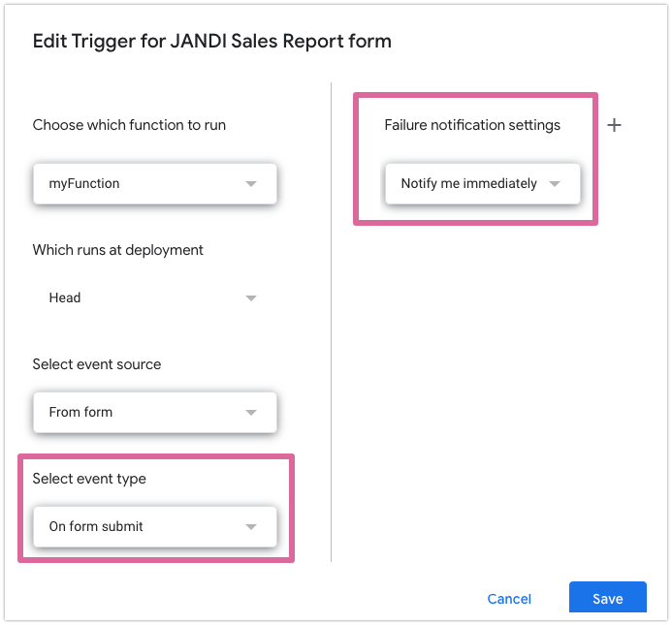The width and height of the screenshot is (672, 625).
Task: Click the arrow in the myFunction dropdown
Action: tap(251, 183)
